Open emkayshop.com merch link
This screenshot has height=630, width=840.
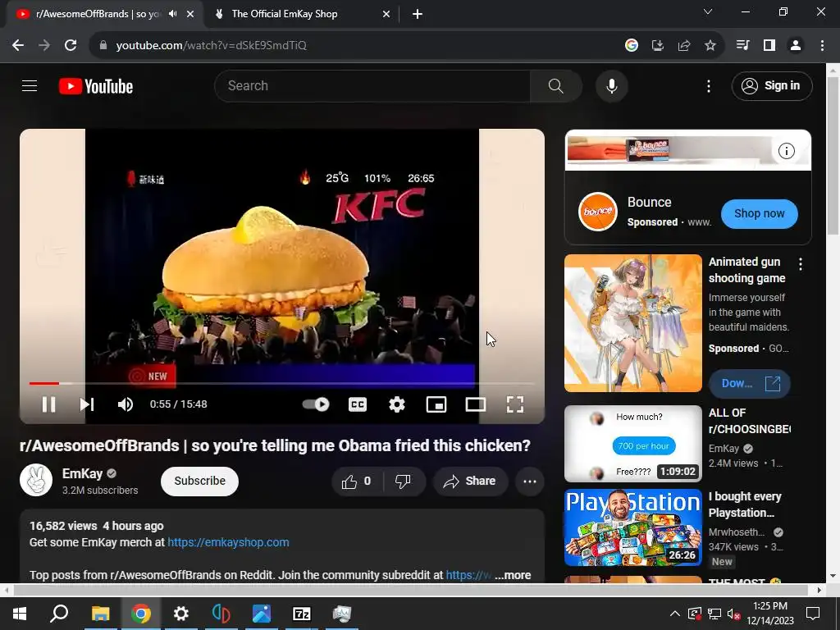(x=228, y=542)
